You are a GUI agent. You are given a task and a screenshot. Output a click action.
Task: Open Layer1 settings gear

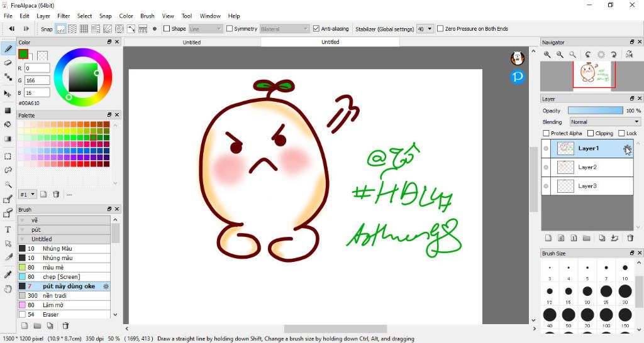[627, 148]
